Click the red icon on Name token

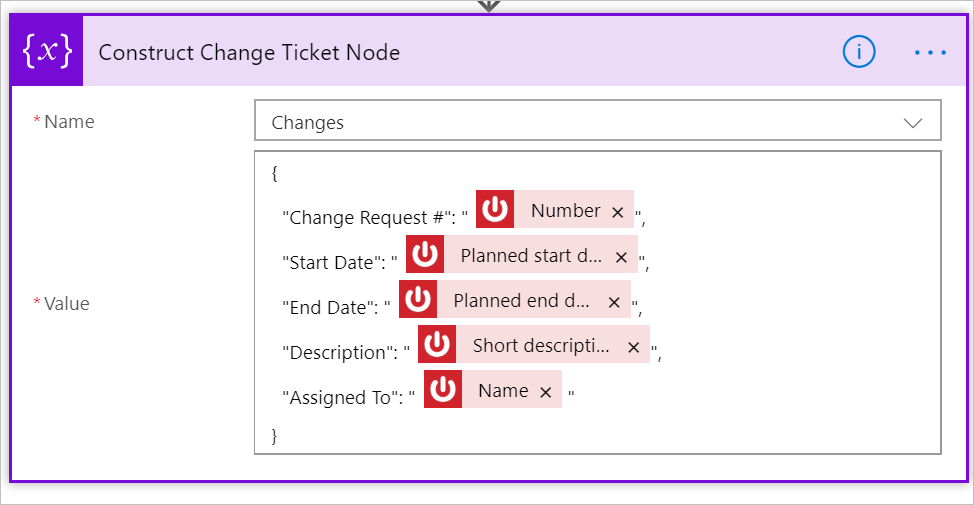[443, 390]
